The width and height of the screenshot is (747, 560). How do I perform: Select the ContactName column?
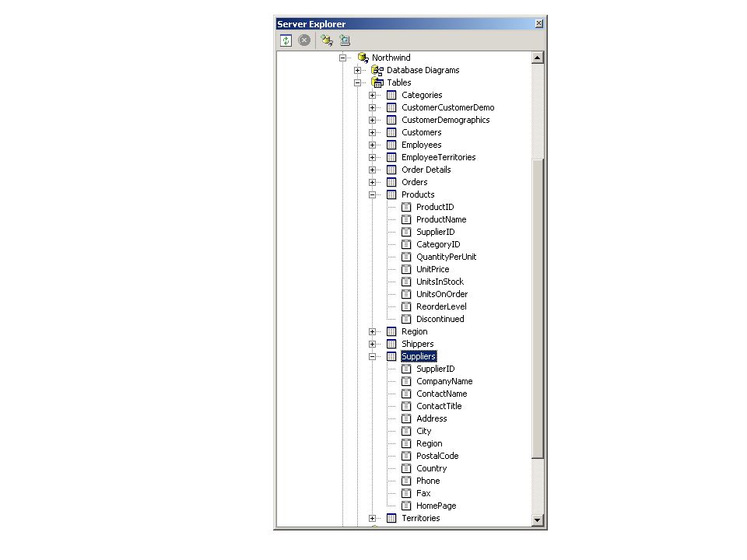tap(442, 394)
